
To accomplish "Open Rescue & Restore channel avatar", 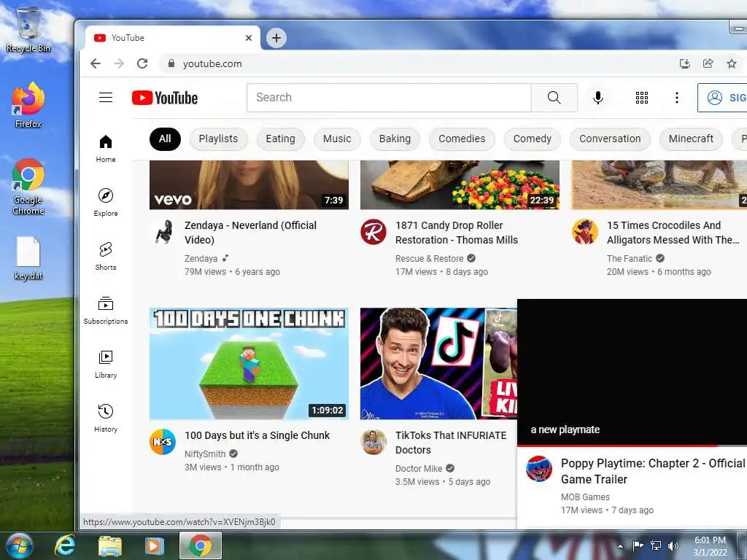I will click(373, 232).
